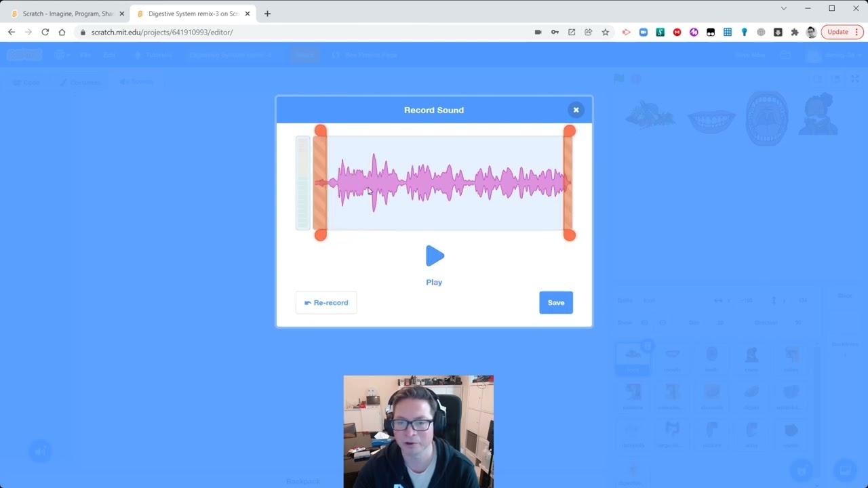This screenshot has height=488, width=868.
Task: Click the open-mouth sprite on the stage
Action: coord(767,118)
